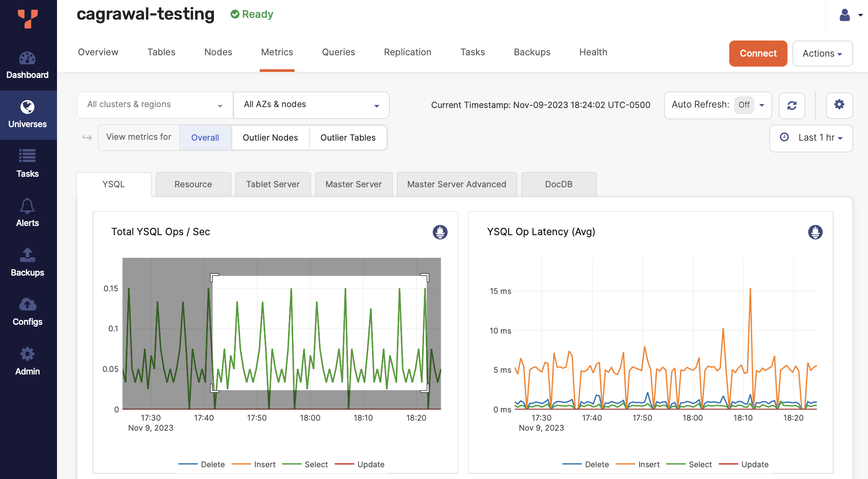
Task: Open the Dashboard from the sidebar
Action: tap(28, 65)
